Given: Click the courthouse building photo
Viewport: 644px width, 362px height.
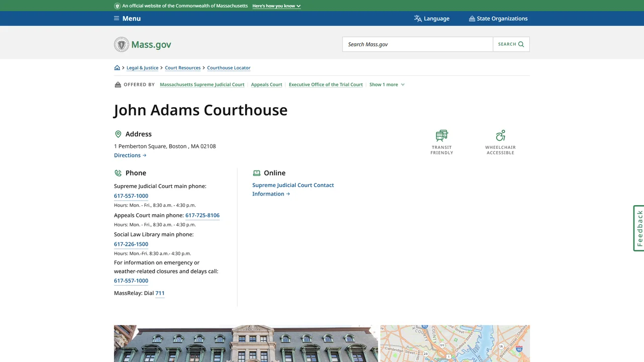Looking at the screenshot, I should coord(246,343).
